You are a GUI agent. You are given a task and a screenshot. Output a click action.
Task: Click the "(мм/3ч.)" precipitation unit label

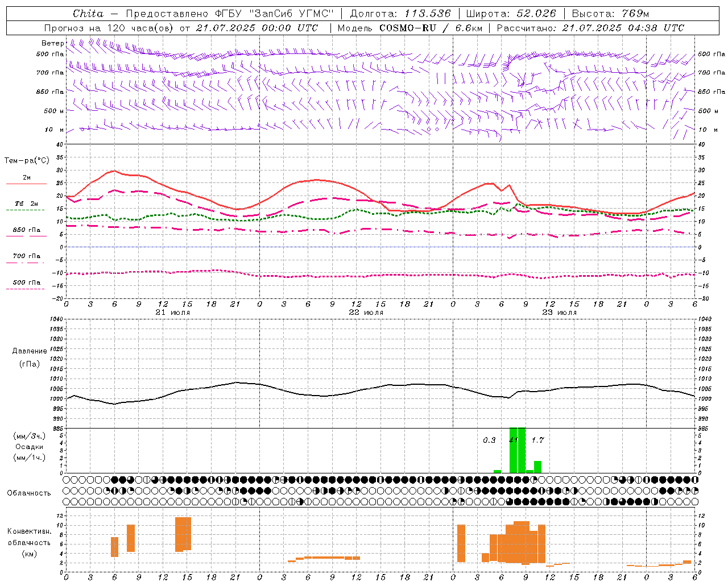[30, 436]
